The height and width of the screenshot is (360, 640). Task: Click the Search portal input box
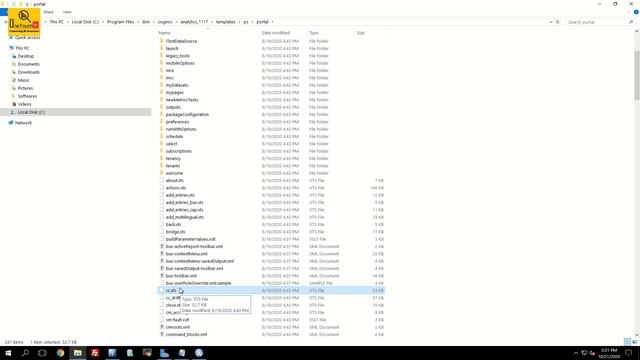pos(597,22)
